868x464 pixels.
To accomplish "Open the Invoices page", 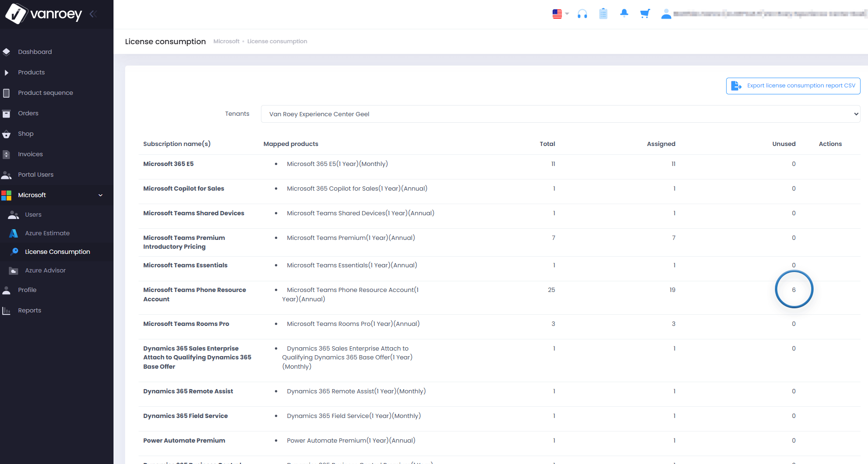I will click(30, 154).
